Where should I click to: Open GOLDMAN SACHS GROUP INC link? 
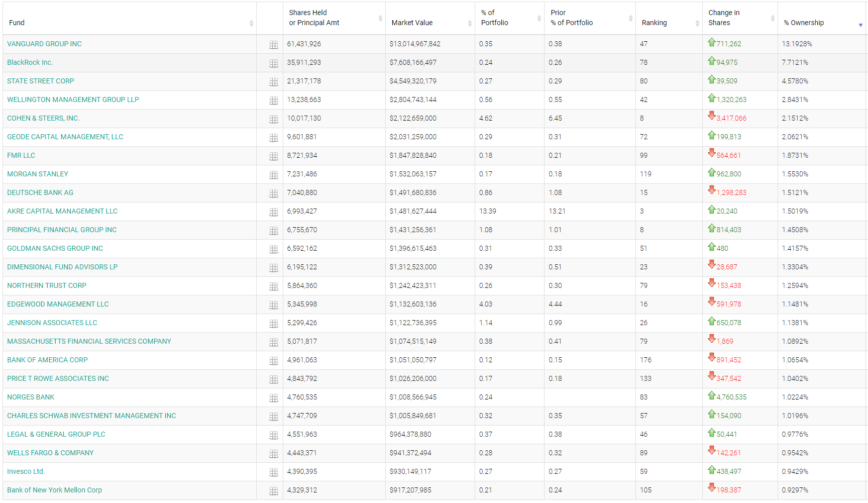point(55,248)
